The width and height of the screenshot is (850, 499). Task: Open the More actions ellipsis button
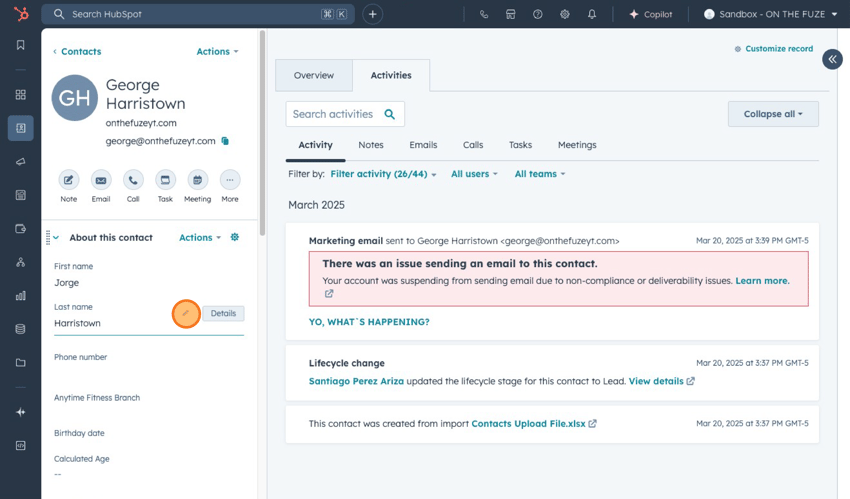[x=230, y=180]
